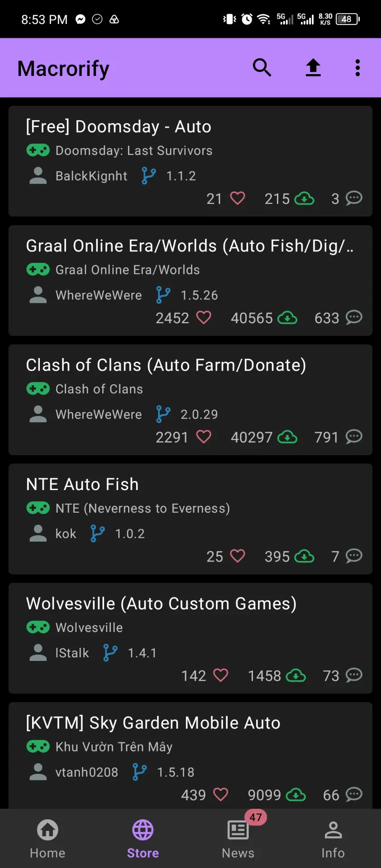
Task: Open [KVTM] Sky Garden Mobile Auto card
Action: (190, 755)
